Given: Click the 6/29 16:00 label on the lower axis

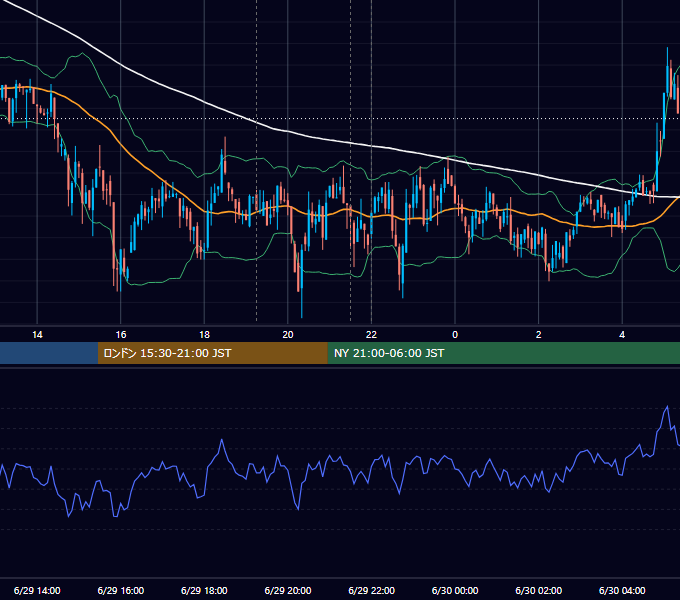Looking at the screenshot, I should point(121,590).
